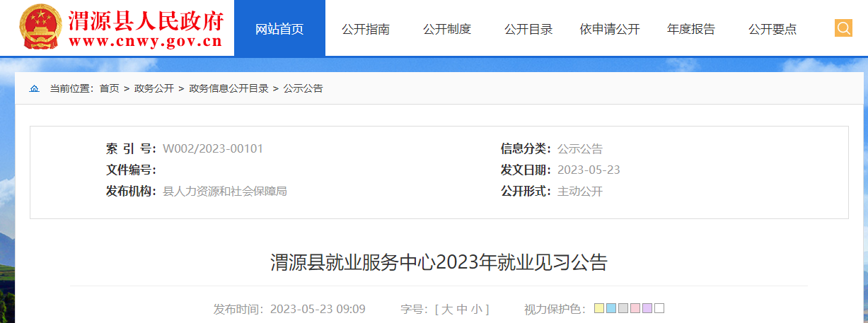Click the 公开形式 label
This screenshot has width=868, height=323.
coord(526,192)
